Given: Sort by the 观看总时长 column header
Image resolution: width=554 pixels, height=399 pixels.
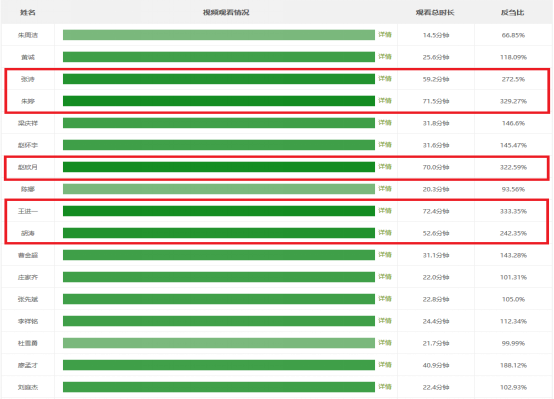Looking at the screenshot, I should (x=435, y=12).
